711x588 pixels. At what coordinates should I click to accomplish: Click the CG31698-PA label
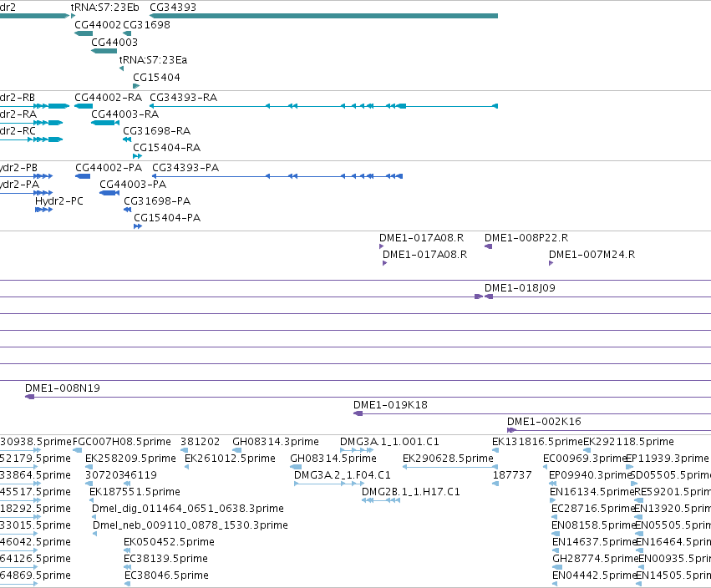(x=157, y=201)
